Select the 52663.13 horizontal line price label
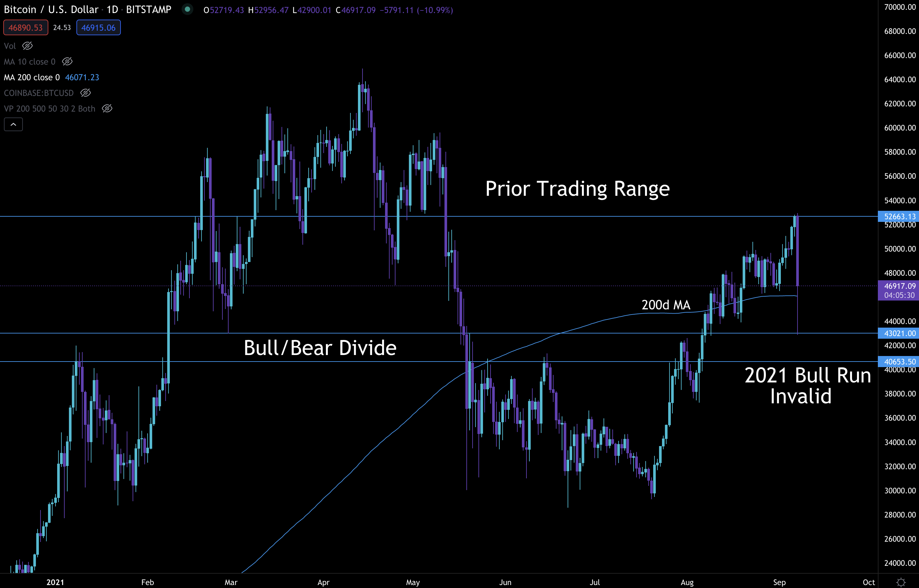The image size is (919, 588). [x=899, y=216]
